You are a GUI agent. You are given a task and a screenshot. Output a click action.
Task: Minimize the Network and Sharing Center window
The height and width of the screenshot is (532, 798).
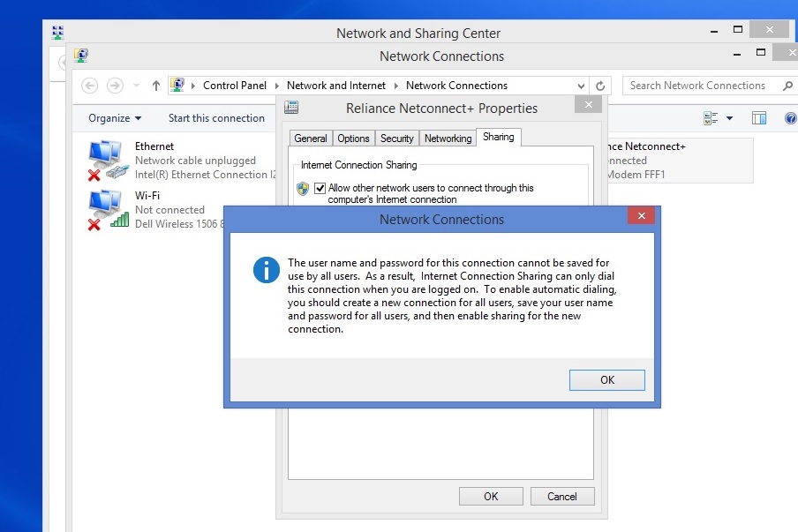pos(713,31)
